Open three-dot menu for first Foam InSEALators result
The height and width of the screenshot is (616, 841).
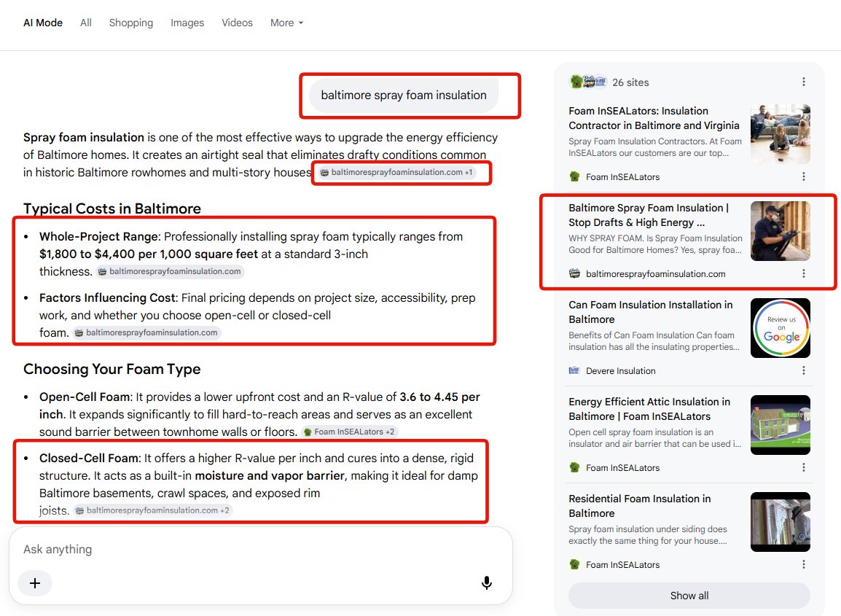803,176
